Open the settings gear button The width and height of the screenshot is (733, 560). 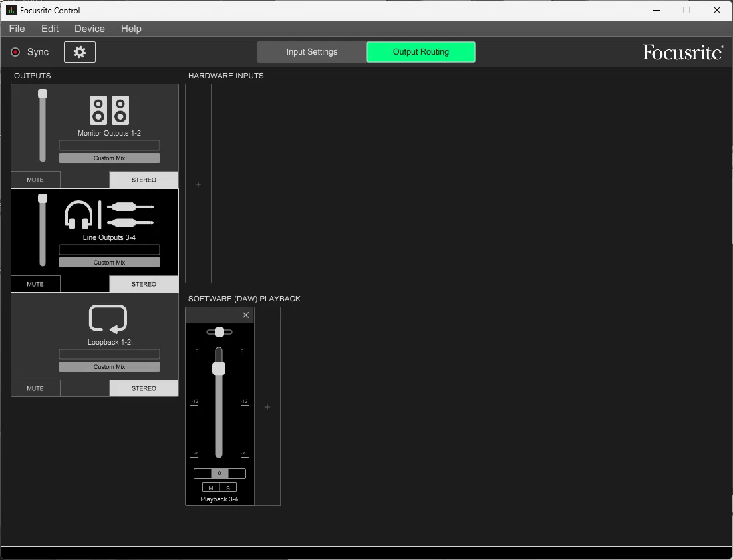79,52
